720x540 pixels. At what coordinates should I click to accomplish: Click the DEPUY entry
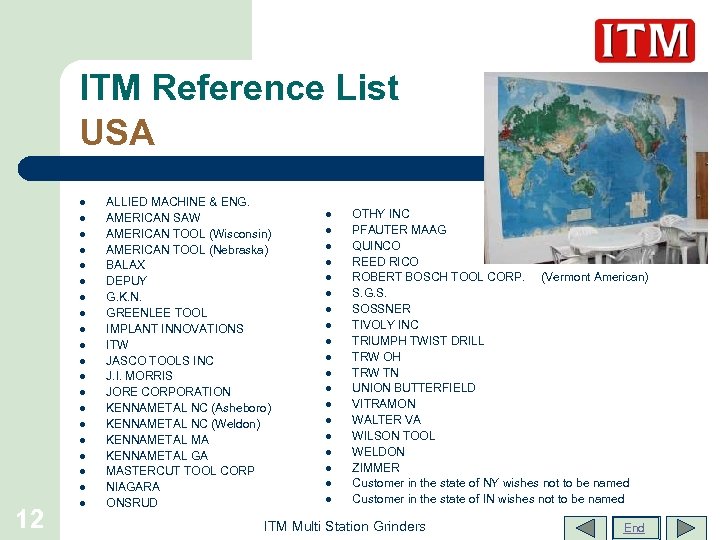point(126,281)
